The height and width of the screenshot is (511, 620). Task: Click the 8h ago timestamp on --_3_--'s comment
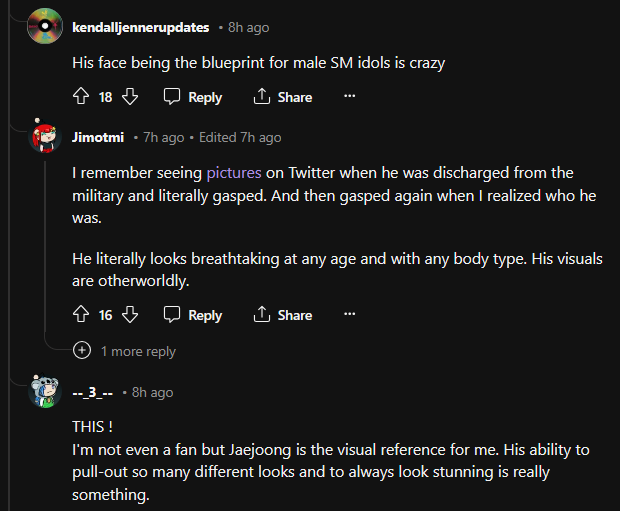click(153, 392)
